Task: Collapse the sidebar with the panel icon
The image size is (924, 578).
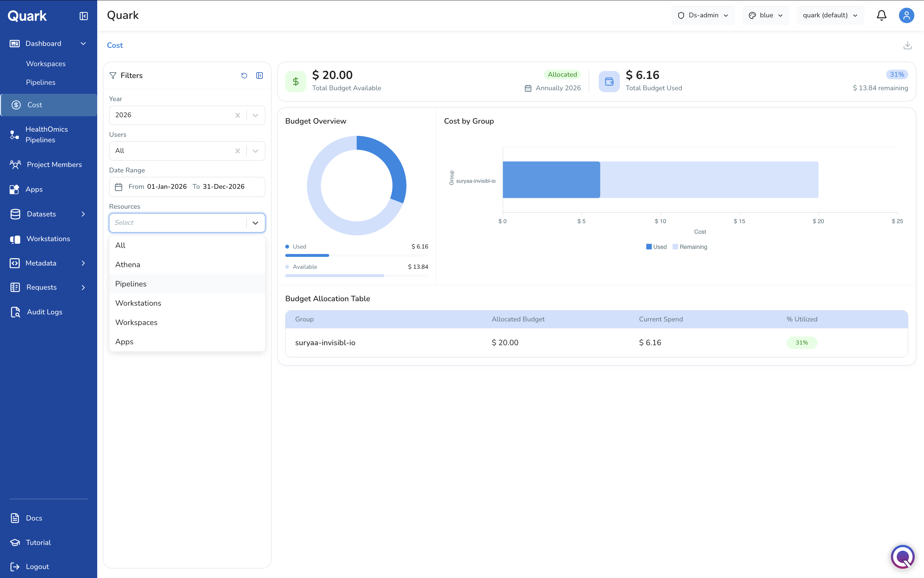Action: point(84,16)
